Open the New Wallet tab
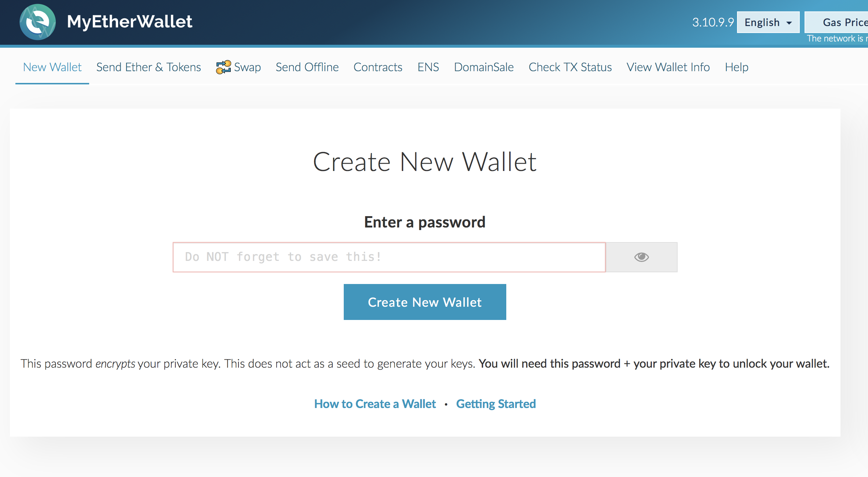The width and height of the screenshot is (868, 477). [52, 67]
